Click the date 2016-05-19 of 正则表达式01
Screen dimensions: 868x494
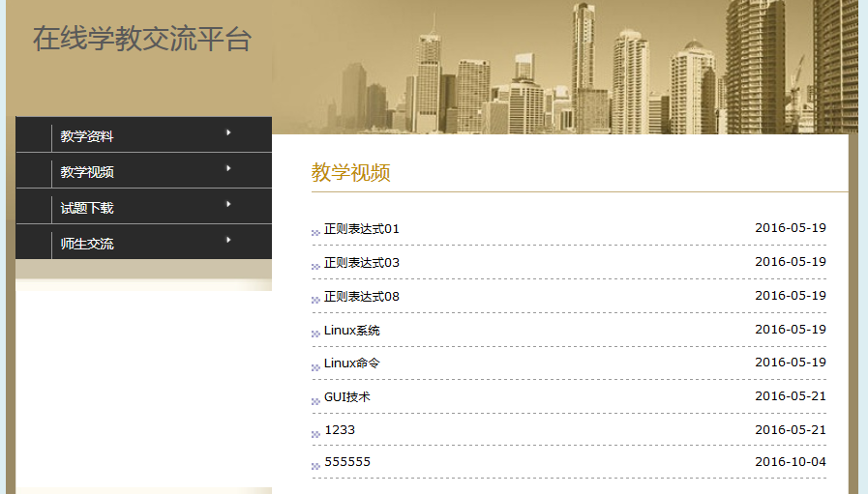pos(791,228)
